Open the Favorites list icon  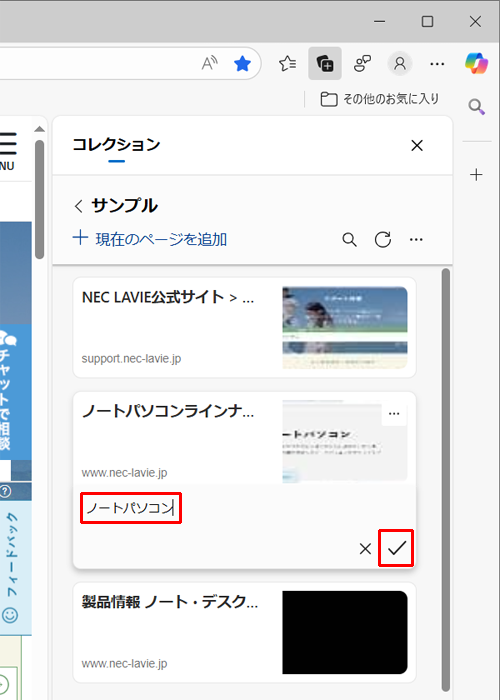click(288, 63)
